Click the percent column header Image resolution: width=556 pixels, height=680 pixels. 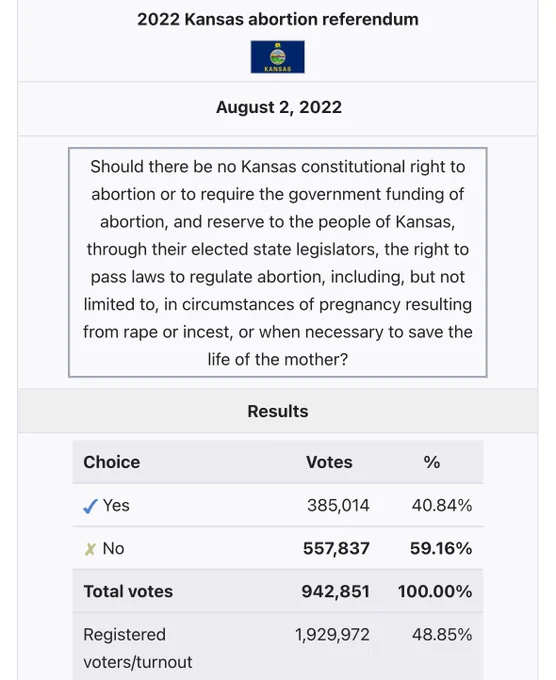(x=432, y=462)
